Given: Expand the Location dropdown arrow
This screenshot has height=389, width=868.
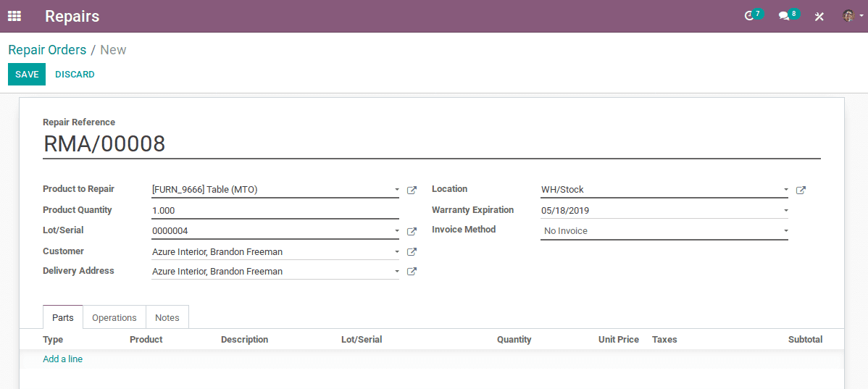Looking at the screenshot, I should tap(785, 190).
